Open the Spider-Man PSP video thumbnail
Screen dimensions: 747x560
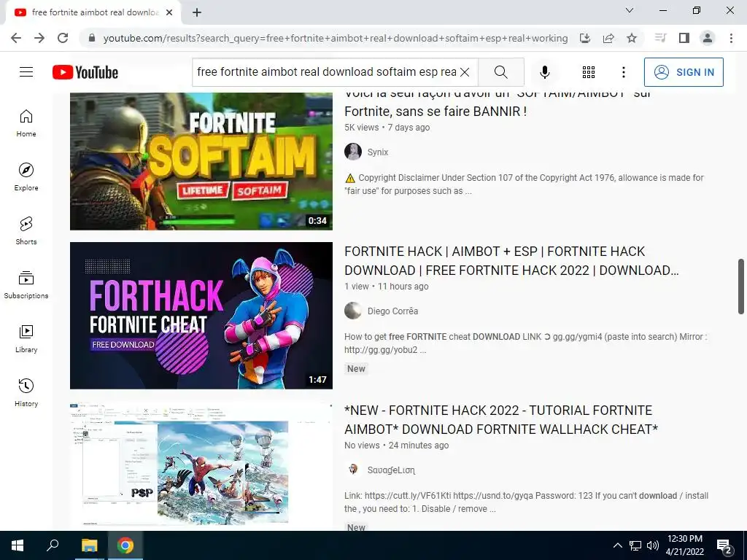point(201,464)
